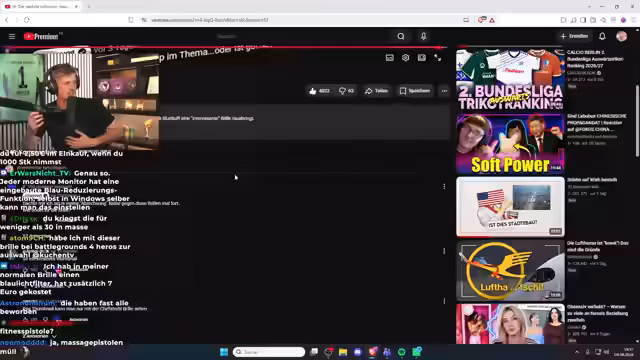
Task: Open the Erstellen create menu
Action: (574, 36)
